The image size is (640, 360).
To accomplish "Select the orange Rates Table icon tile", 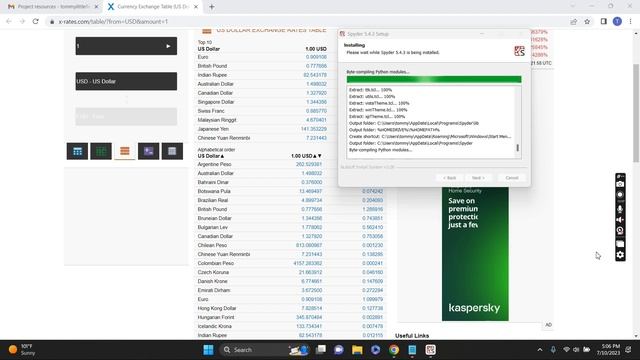I will pyautogui.click(x=124, y=151).
